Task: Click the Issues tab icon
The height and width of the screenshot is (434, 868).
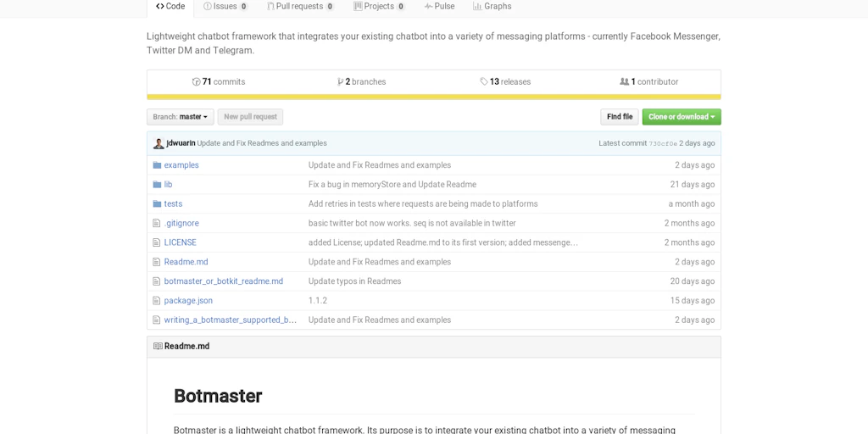Action: [208, 7]
